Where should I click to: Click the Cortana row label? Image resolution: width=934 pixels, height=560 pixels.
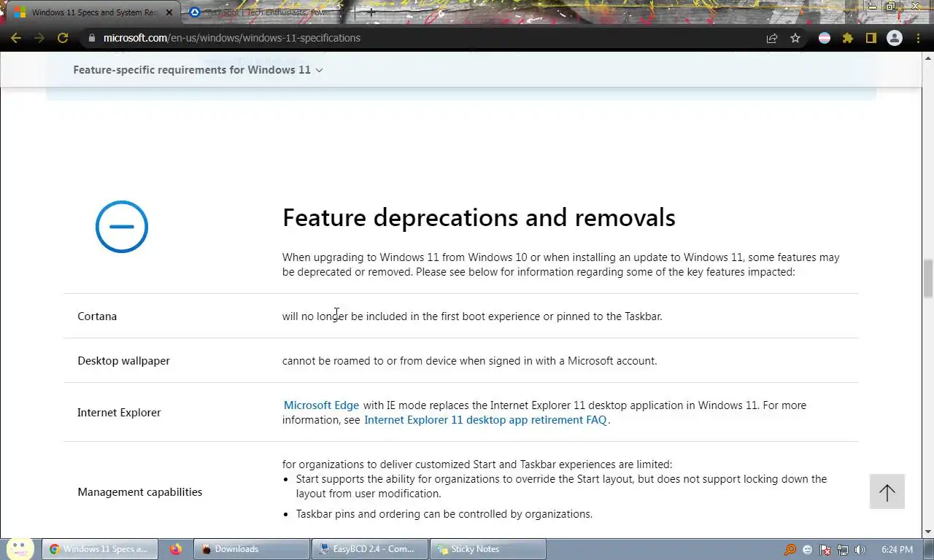[97, 316]
